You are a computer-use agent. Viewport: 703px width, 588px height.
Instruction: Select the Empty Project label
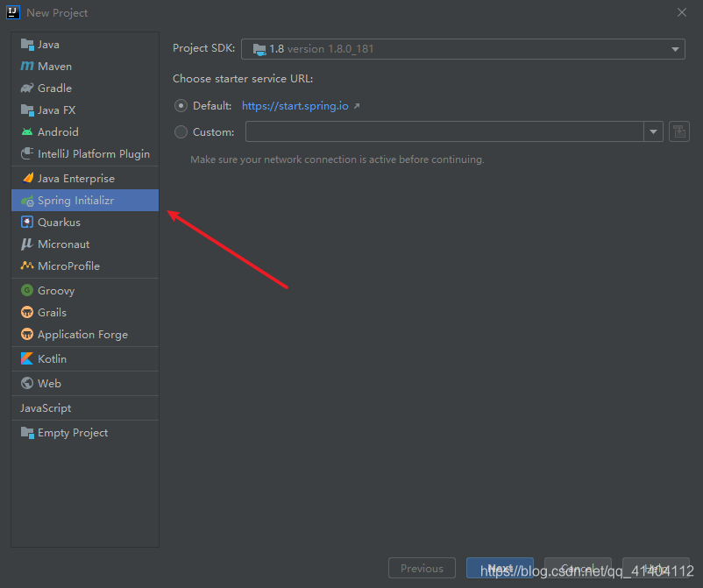coord(73,433)
